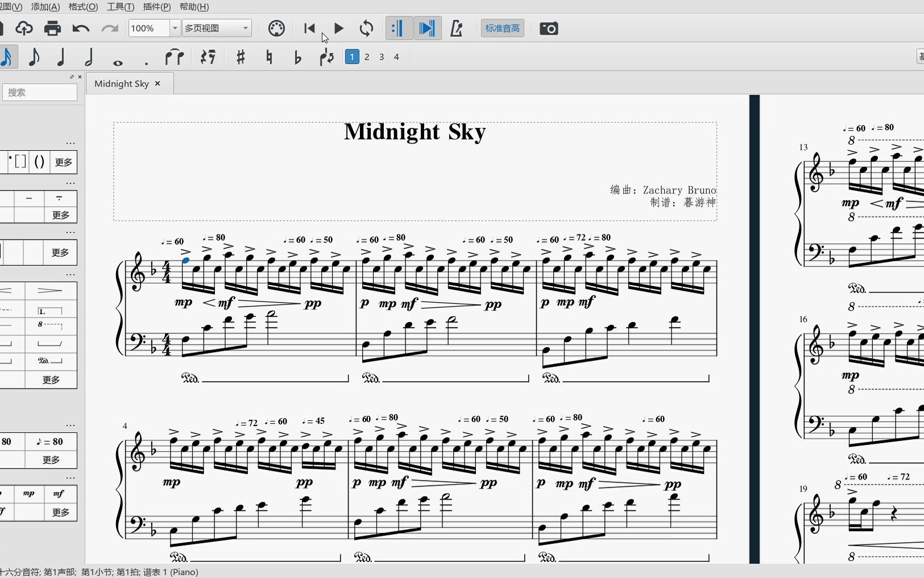This screenshot has height=578, width=924.
Task: Open the 添加(A) menu
Action: [x=45, y=7]
